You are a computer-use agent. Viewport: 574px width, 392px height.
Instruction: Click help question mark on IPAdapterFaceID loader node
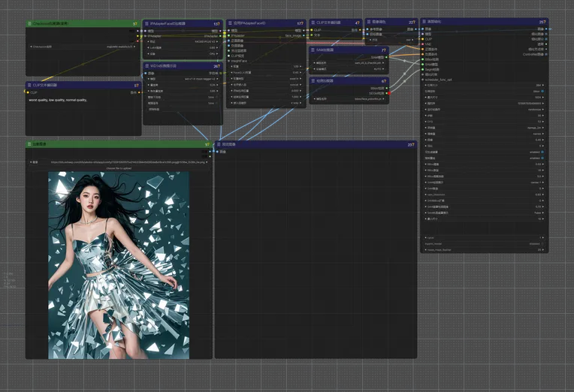pyautogui.click(x=219, y=24)
